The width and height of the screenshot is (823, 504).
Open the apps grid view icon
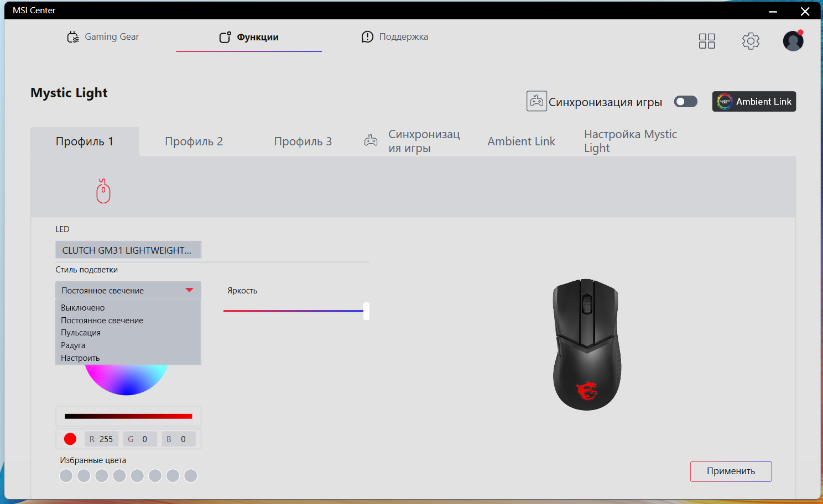[x=707, y=41]
